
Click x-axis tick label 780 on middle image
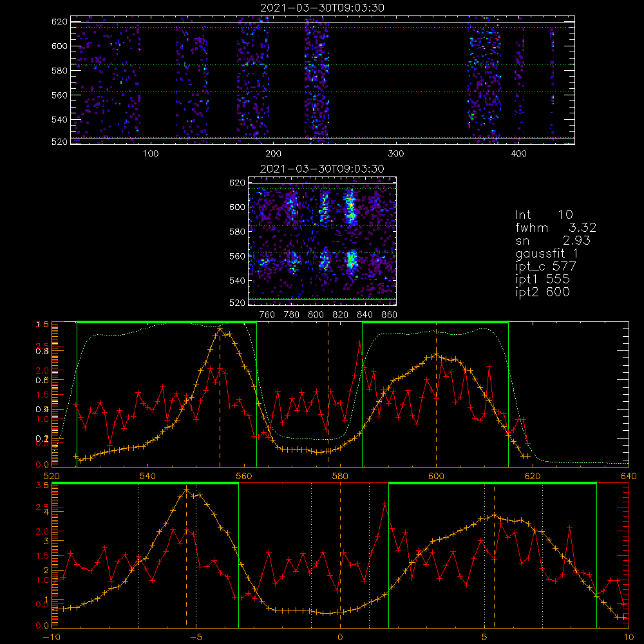tap(292, 315)
